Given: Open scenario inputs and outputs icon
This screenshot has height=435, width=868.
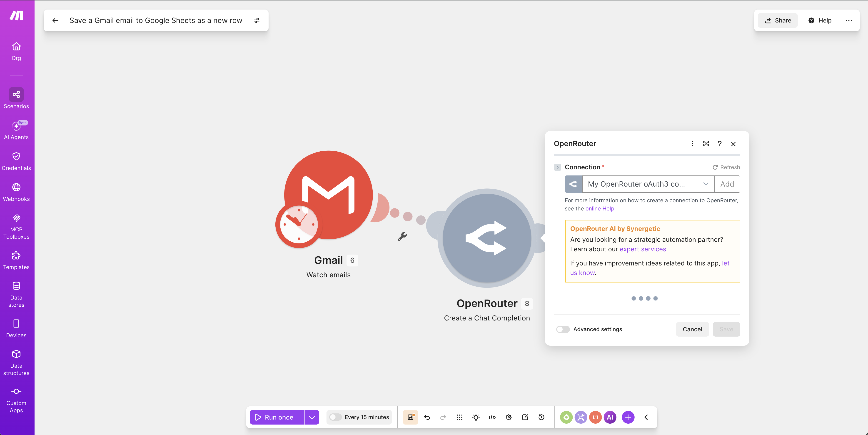Looking at the screenshot, I should point(492,417).
